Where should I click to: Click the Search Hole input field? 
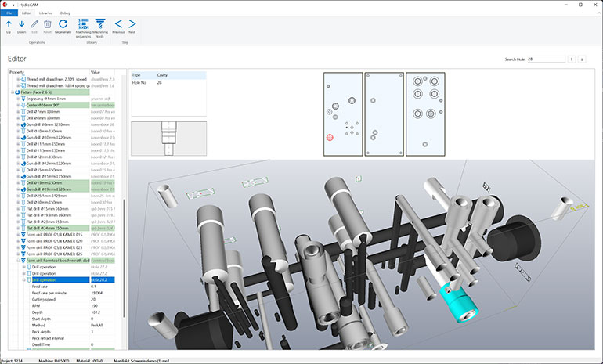546,59
